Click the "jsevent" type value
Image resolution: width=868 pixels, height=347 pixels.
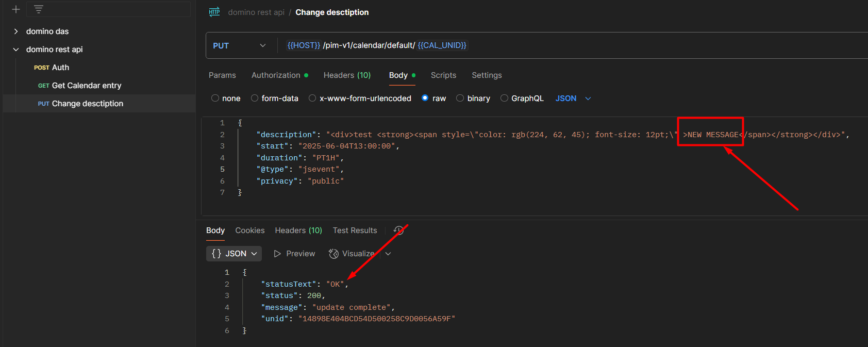click(x=319, y=170)
